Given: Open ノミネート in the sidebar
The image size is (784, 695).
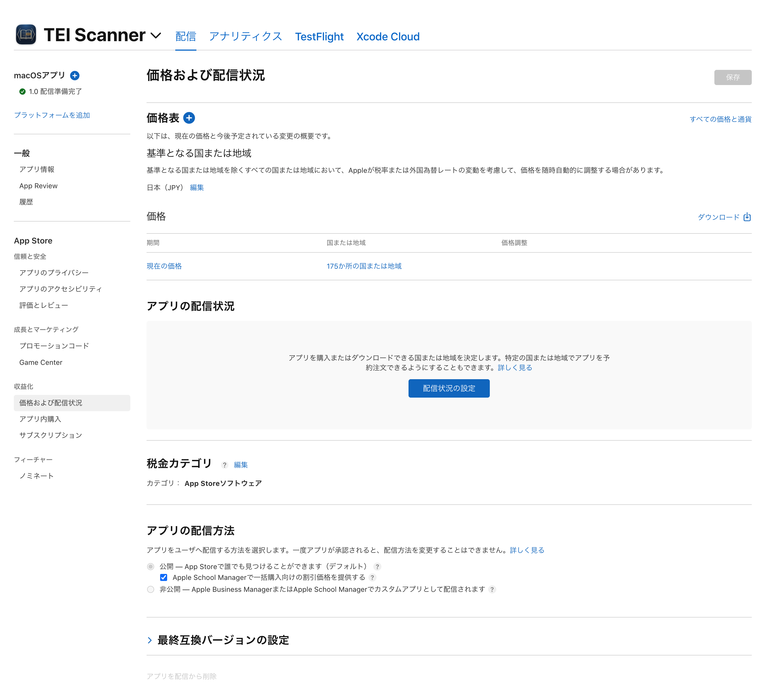Looking at the screenshot, I should [x=37, y=476].
